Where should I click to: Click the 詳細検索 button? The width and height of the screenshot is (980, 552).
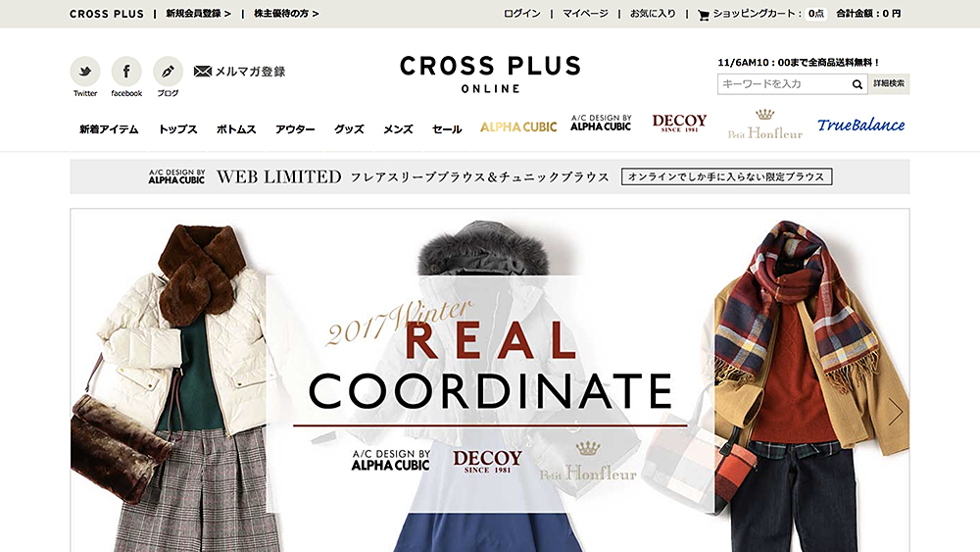(889, 83)
